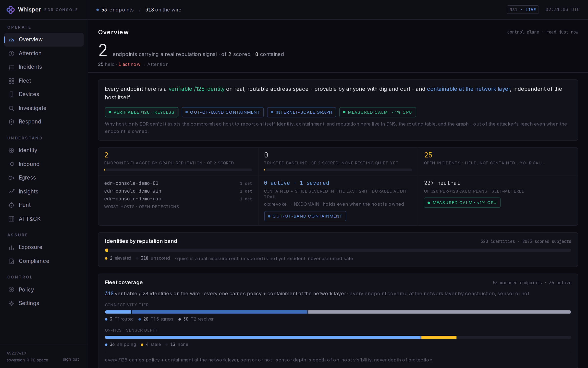Click the '25' open incidents count
This screenshot has width=588, height=368.
coord(428,155)
